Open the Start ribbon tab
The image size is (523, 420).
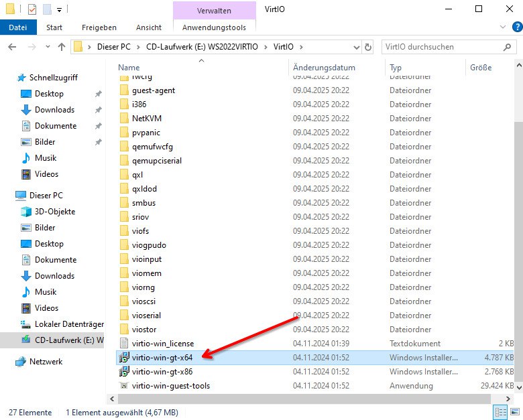(54, 27)
